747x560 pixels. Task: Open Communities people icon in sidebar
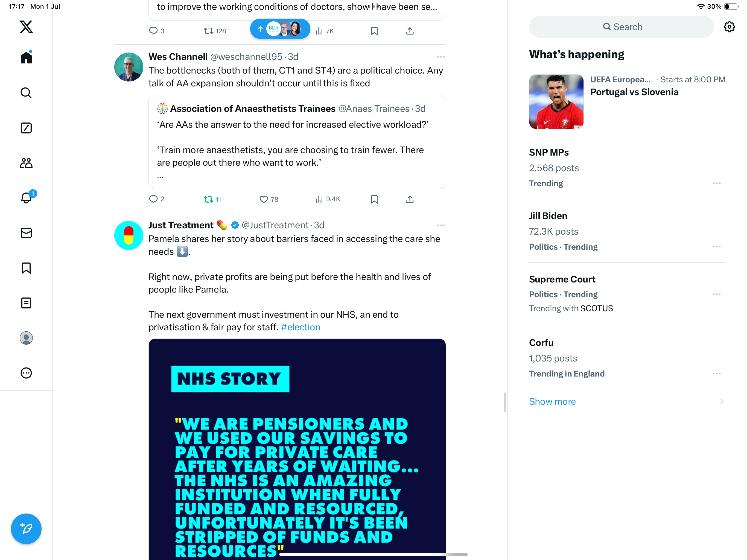pos(26,163)
